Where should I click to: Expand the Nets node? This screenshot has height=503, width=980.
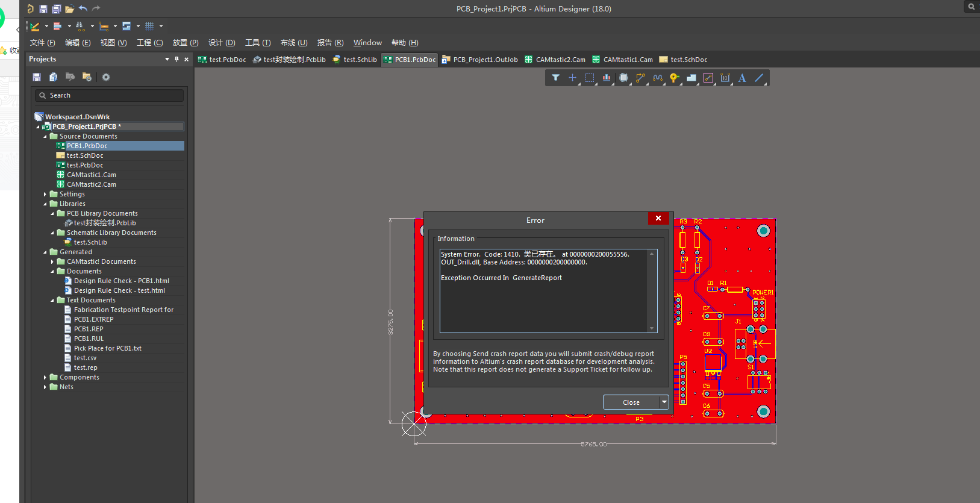[45, 387]
